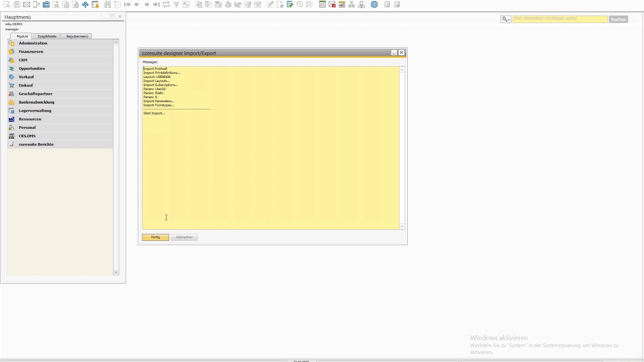Click the "Import Printdefinitions..." line
The width and height of the screenshot is (644, 362).
click(162, 73)
